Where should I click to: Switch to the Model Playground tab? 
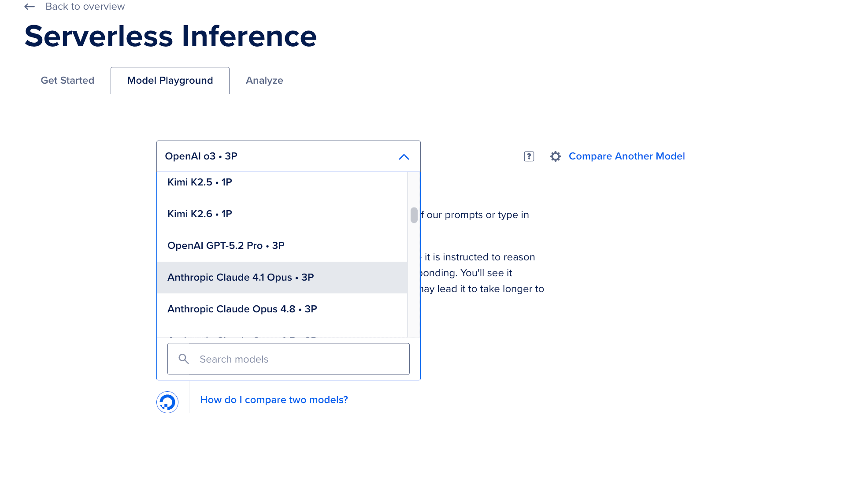tap(170, 81)
